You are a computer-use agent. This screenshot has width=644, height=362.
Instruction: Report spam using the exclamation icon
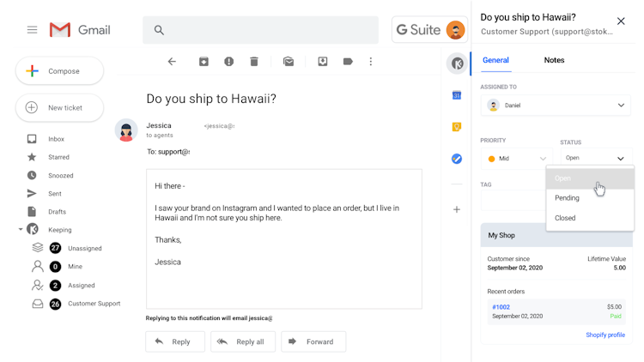tap(228, 62)
